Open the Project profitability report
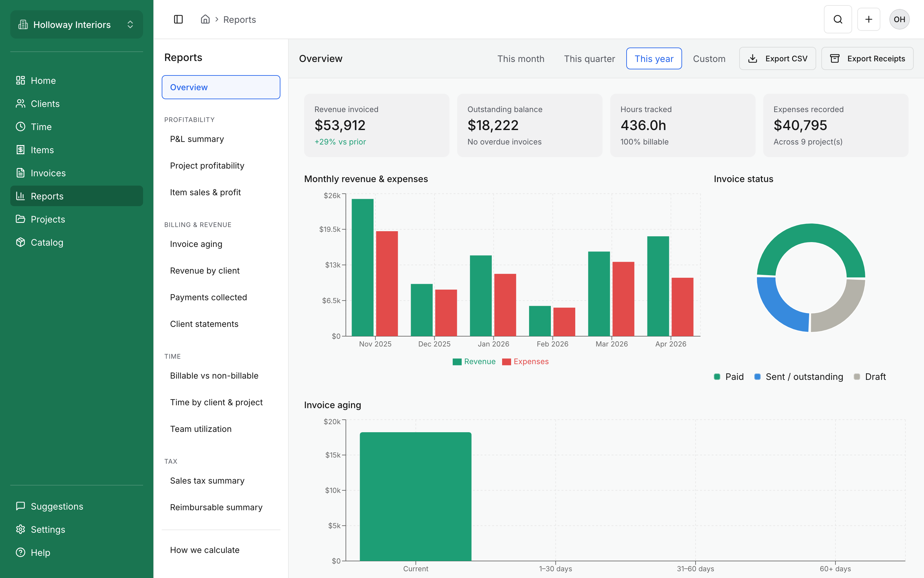Image resolution: width=924 pixels, height=578 pixels. pyautogui.click(x=221, y=165)
